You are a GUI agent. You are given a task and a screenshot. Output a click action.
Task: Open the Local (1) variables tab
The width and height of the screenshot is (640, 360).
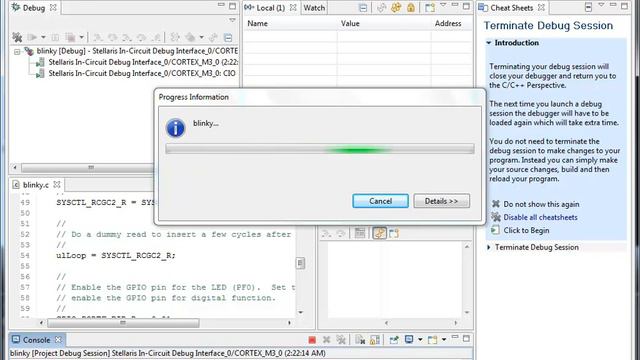click(x=270, y=8)
